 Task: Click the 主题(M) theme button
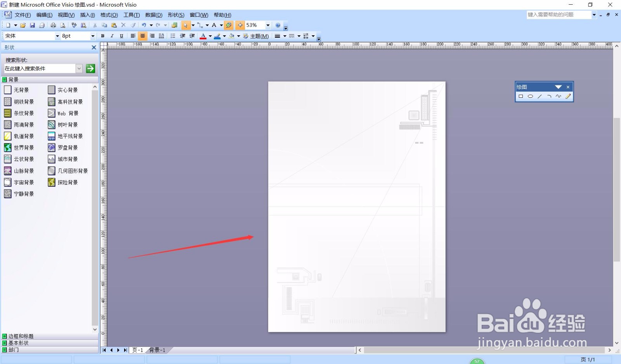pos(256,36)
